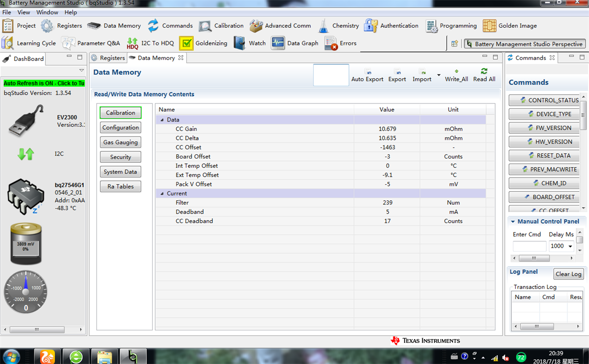Click Read All in Data Memory
589x364 pixels.
click(x=484, y=76)
